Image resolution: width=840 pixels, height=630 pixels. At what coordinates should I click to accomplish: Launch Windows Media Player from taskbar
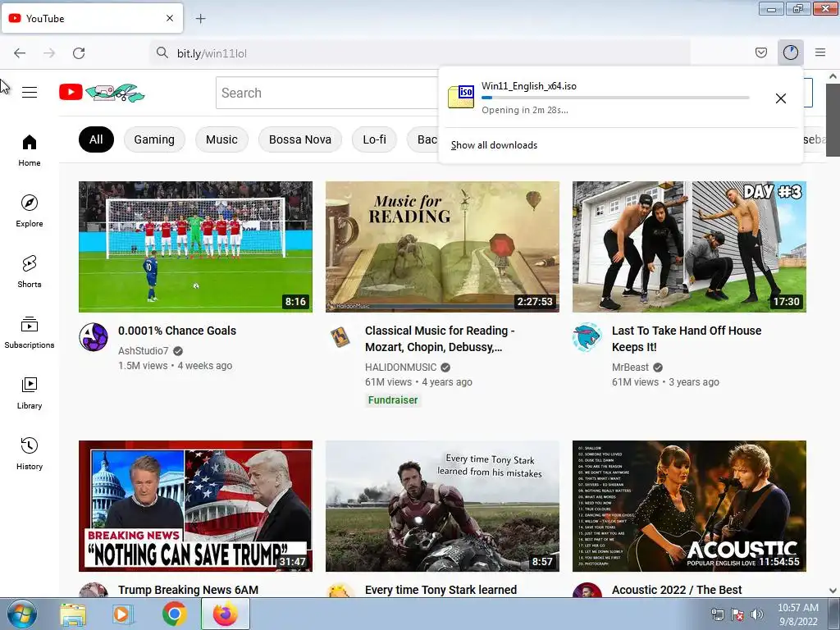click(x=123, y=614)
